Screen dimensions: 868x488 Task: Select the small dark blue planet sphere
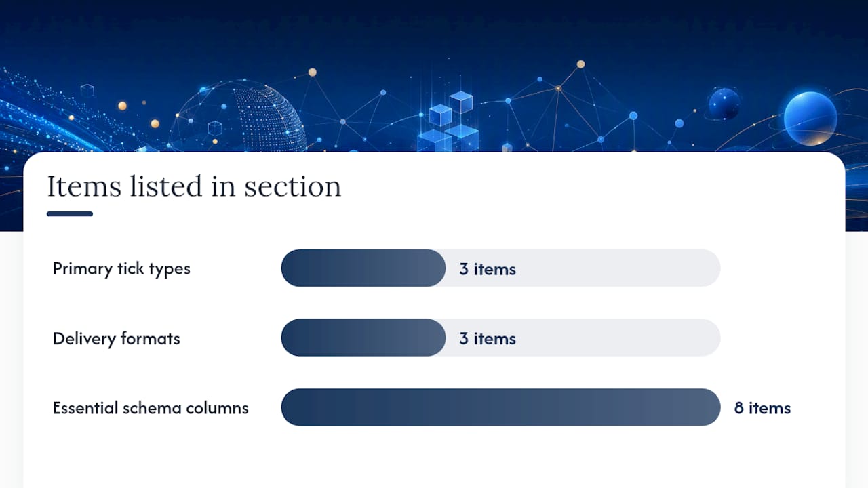tap(724, 104)
